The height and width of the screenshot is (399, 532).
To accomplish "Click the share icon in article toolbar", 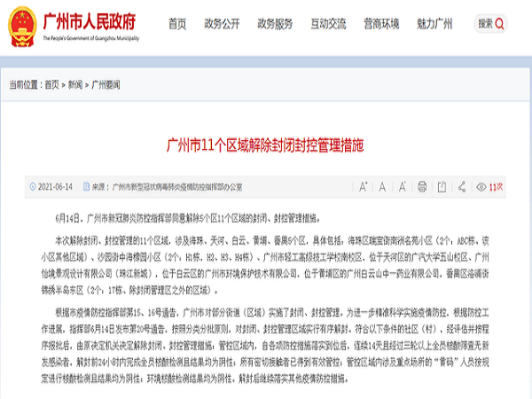I will tap(462, 187).
